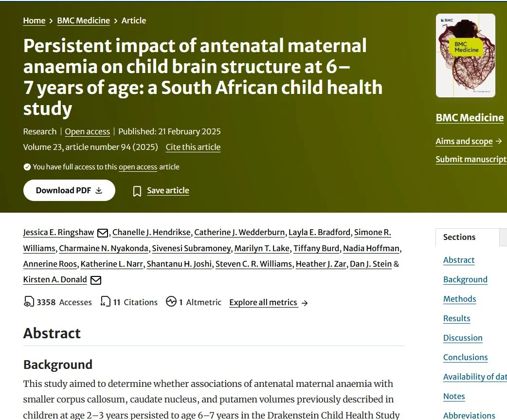
Task: Jump to the Discussion section
Action: pyautogui.click(x=463, y=338)
